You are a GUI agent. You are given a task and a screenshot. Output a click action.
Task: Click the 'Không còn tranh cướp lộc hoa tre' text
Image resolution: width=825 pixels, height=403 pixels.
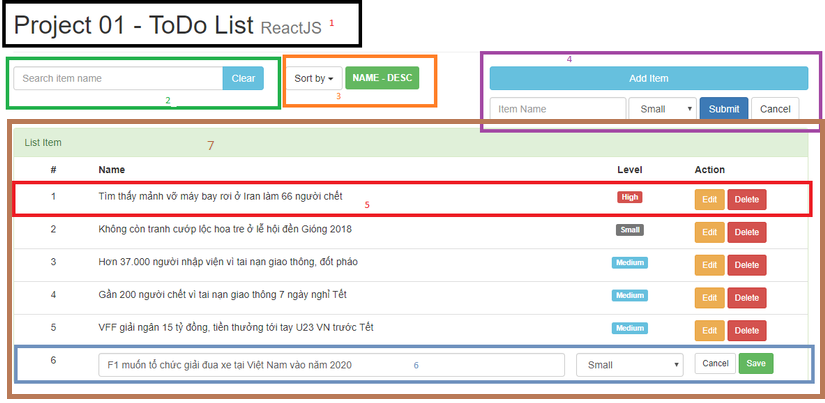pyautogui.click(x=225, y=229)
